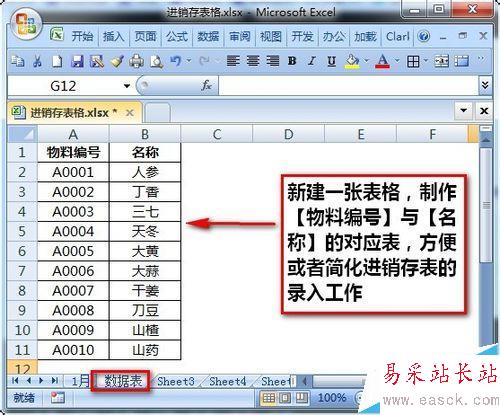Click the Cut scissors icon
Viewport: 500px width, 415px height.
[x=37, y=61]
